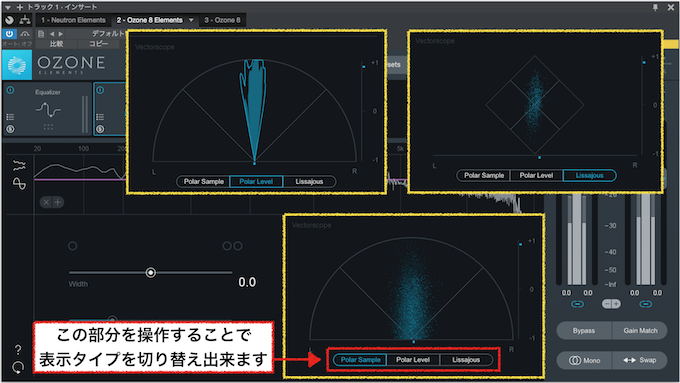Click the help question mark icon
Screen dimensions: 680x383
pos(18,350)
